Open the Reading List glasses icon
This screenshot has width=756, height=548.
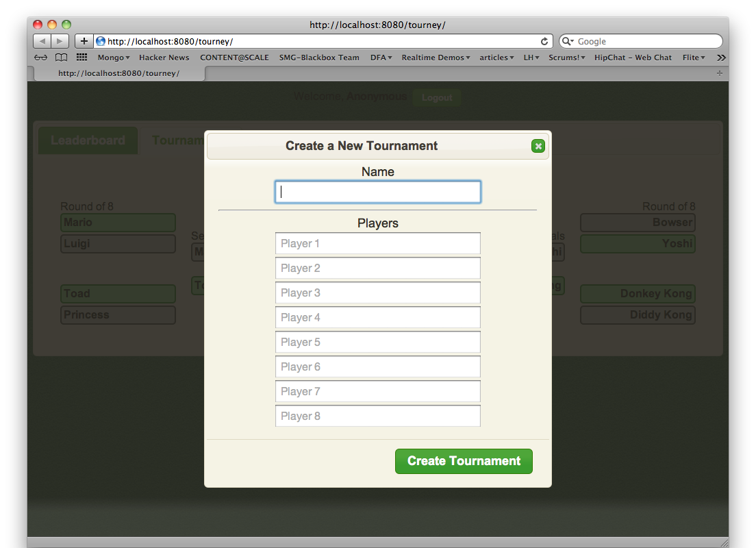41,58
